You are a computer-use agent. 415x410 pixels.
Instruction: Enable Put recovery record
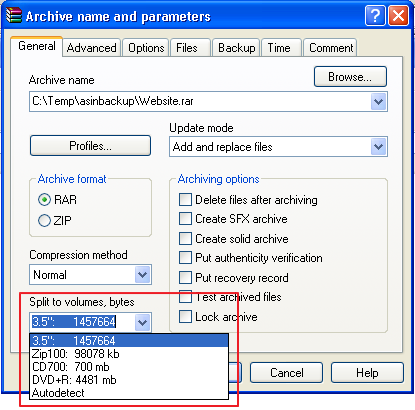click(185, 277)
